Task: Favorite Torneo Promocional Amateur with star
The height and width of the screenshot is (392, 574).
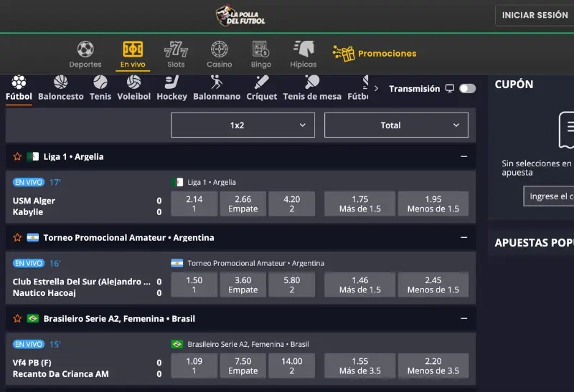Action: click(x=17, y=237)
